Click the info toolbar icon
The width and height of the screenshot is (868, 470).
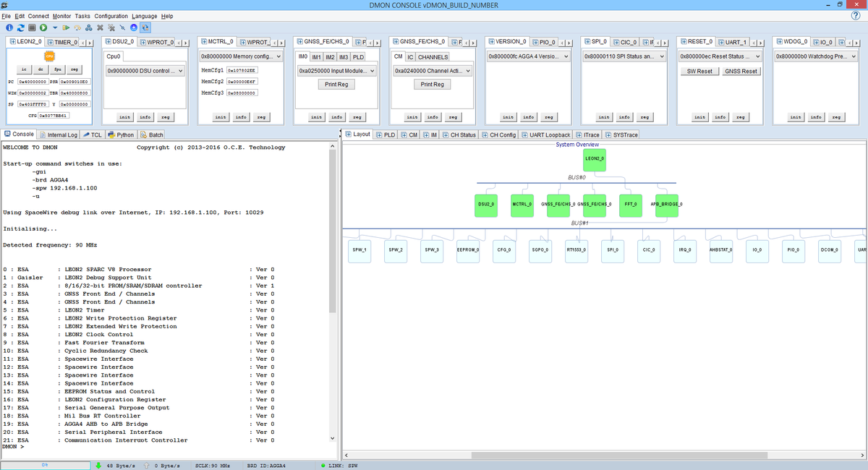[x=9, y=27]
